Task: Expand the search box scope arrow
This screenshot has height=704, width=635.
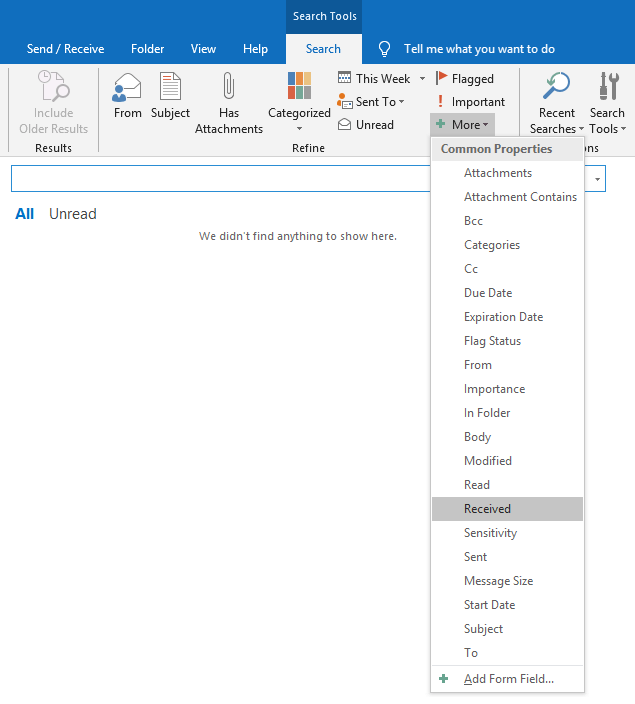Action: point(597,179)
